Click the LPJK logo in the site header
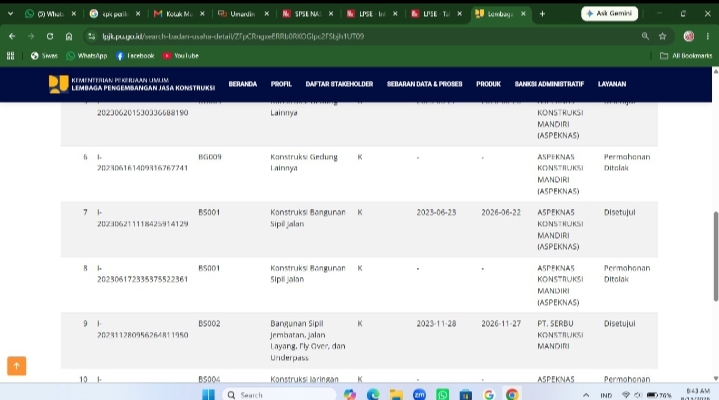The height and width of the screenshot is (400, 719). [x=132, y=84]
